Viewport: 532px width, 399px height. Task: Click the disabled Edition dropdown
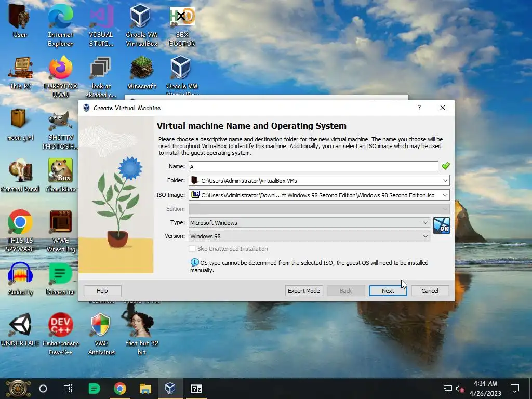(319, 209)
